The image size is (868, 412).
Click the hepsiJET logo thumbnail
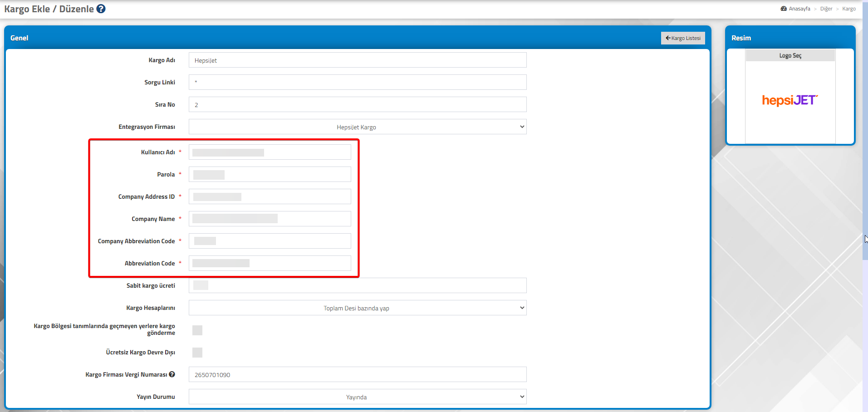(x=790, y=100)
